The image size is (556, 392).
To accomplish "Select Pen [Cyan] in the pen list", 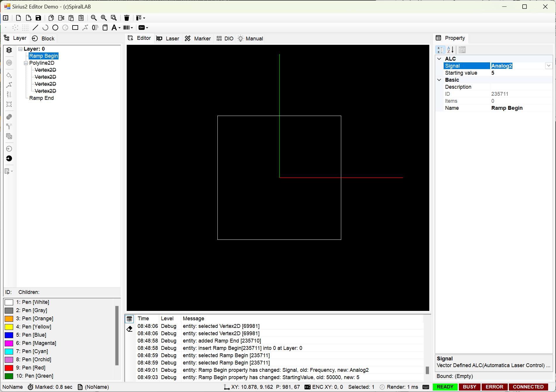I will point(32,351).
